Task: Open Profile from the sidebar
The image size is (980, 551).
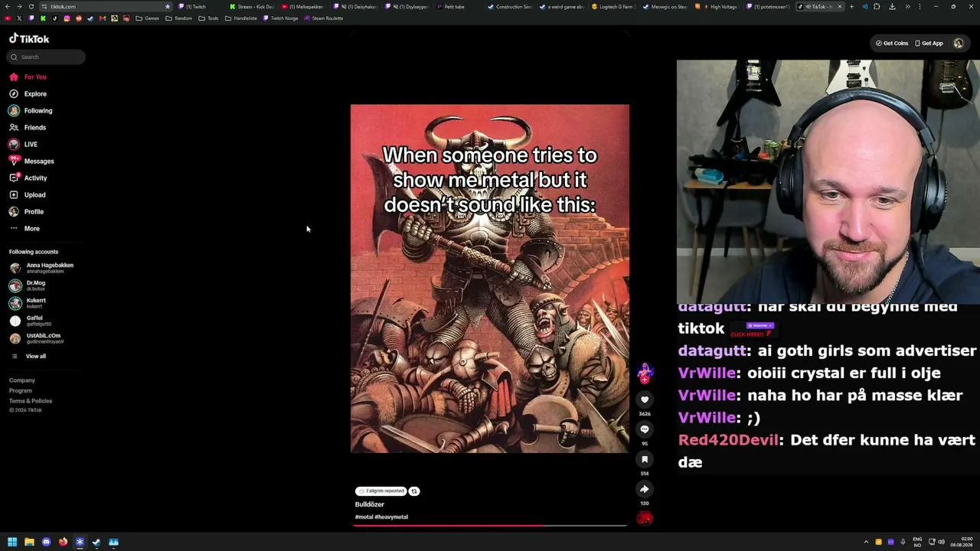Action: pyautogui.click(x=26, y=212)
